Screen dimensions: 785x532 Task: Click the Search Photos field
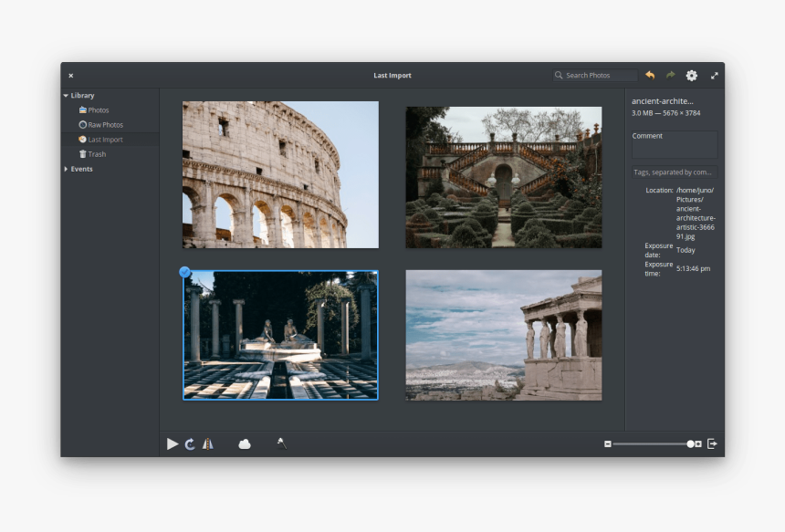click(x=595, y=75)
